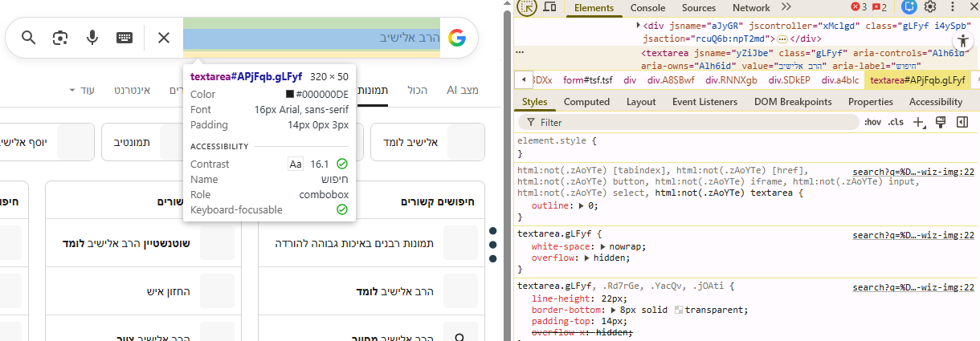
Task: Open Google Lens image search camera icon
Action: click(60, 38)
